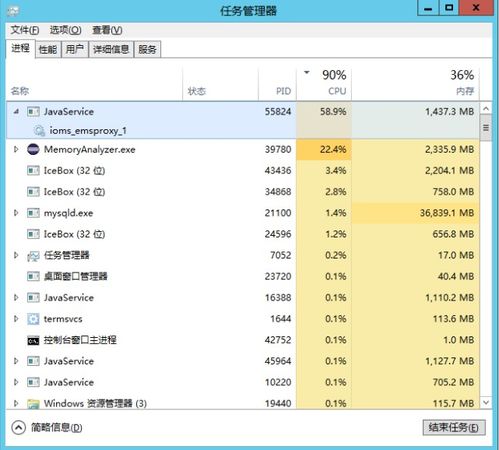Click the mysqld.exe process icon
499x450 pixels.
[x=33, y=213]
